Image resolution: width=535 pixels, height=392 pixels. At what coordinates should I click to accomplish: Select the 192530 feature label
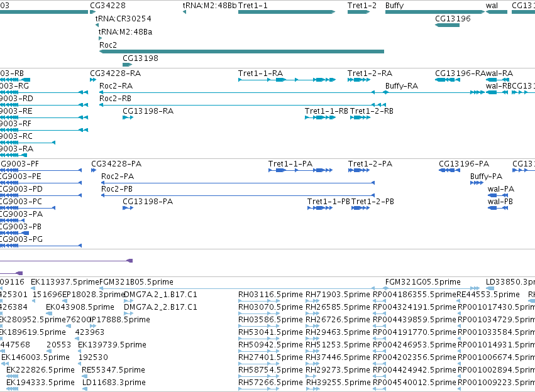(x=93, y=357)
